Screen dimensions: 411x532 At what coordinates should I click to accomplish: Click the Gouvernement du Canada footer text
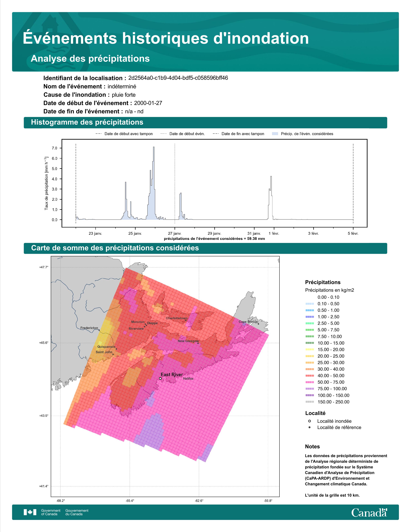click(77, 512)
